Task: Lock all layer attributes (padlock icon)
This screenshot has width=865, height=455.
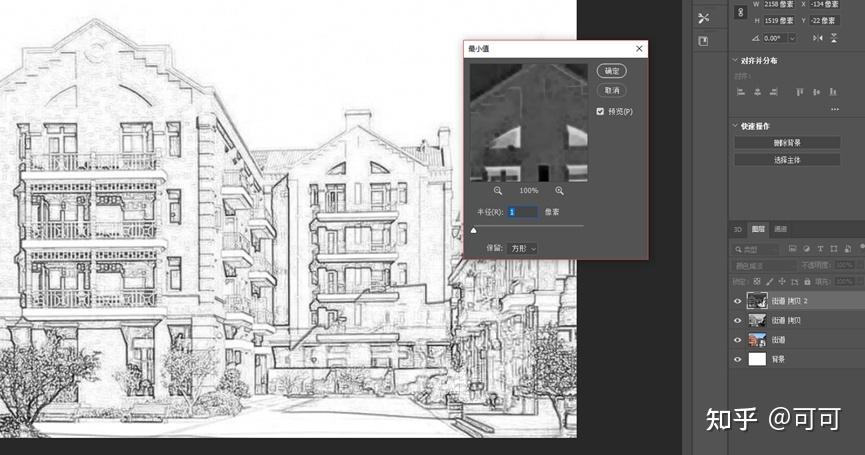Action: click(x=807, y=281)
